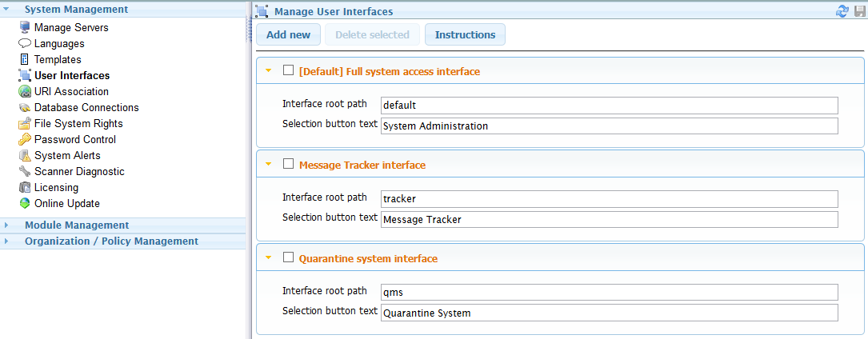Click the save disk icon in header

(859, 11)
